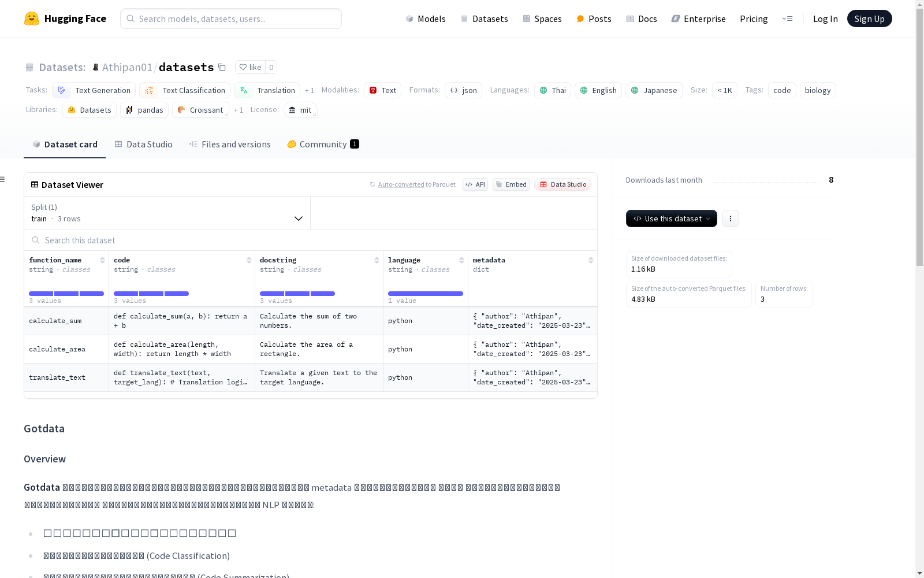924x578 pixels.
Task: Sort the docstring column arrows
Action: [x=377, y=260]
